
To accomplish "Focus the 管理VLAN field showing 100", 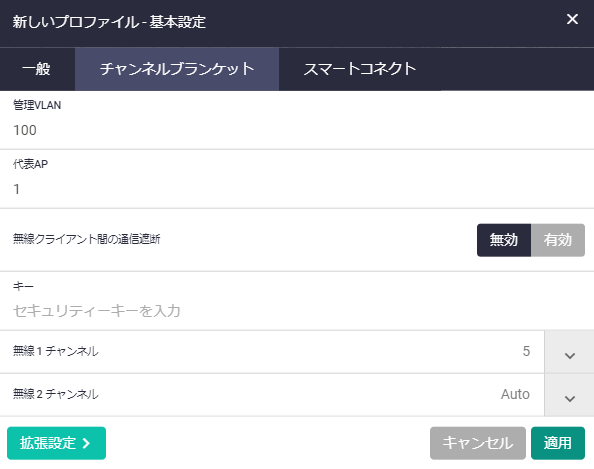I will coord(297,130).
